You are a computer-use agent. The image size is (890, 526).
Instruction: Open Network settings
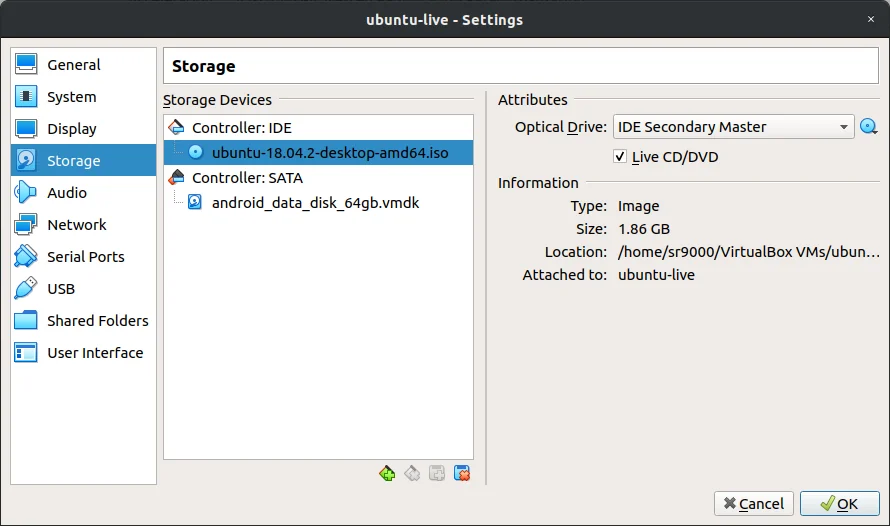click(x=83, y=225)
